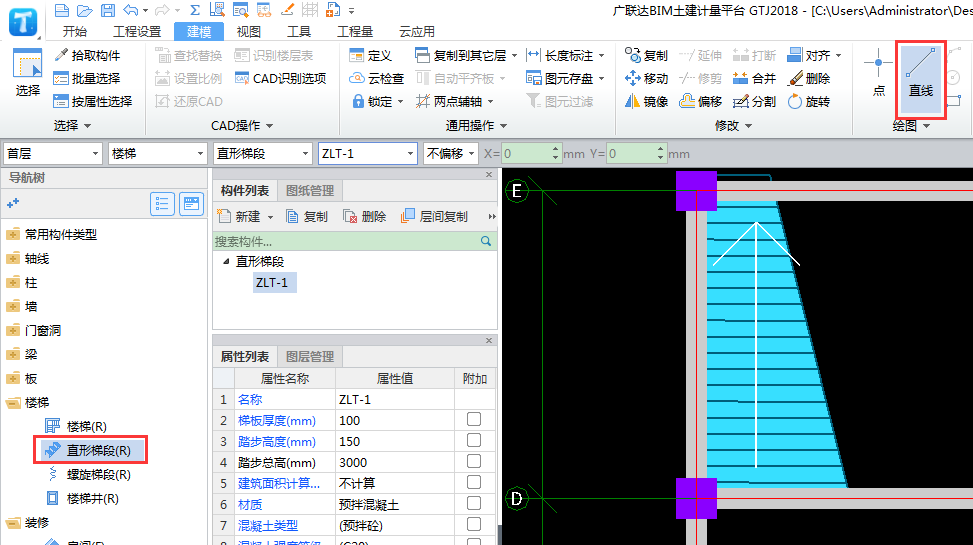
Task: Switch to 图纸管理 tab
Action: point(310,191)
